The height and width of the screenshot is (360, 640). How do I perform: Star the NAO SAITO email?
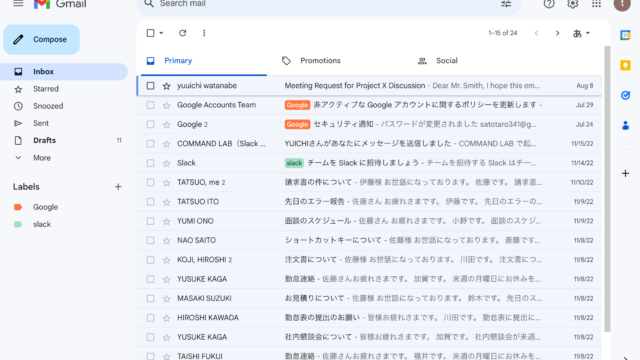(167, 241)
